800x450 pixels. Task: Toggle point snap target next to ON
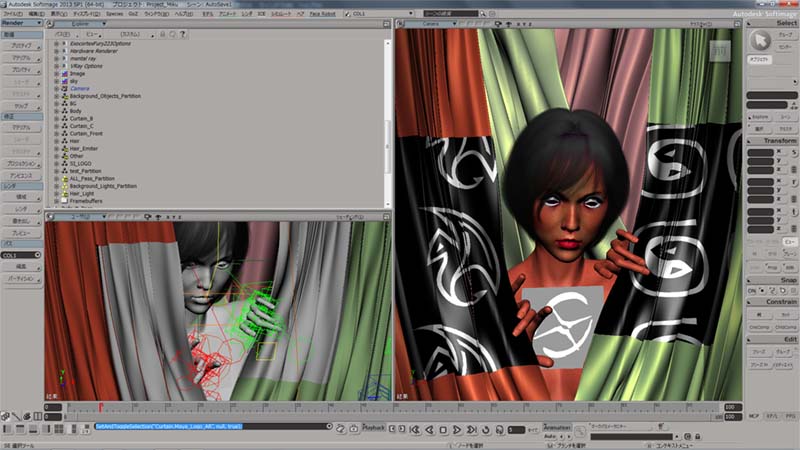(x=762, y=291)
